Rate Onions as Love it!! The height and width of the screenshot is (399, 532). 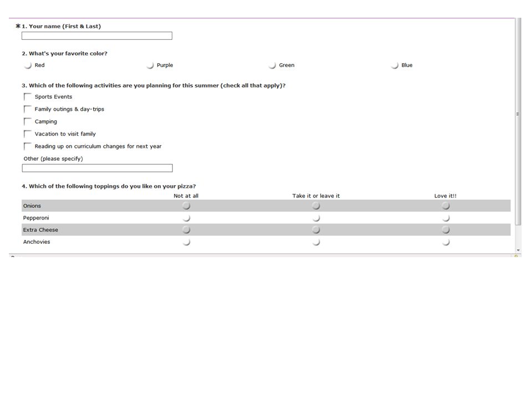click(x=446, y=206)
